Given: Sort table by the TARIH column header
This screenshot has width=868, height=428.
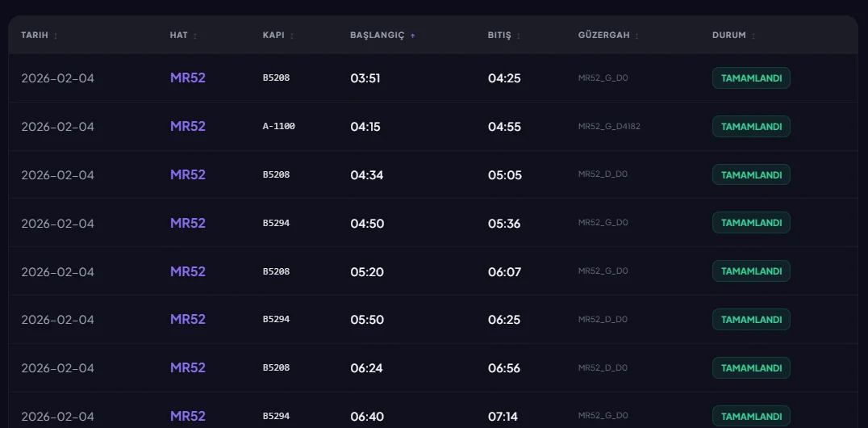Looking at the screenshot, I should 34,36.
